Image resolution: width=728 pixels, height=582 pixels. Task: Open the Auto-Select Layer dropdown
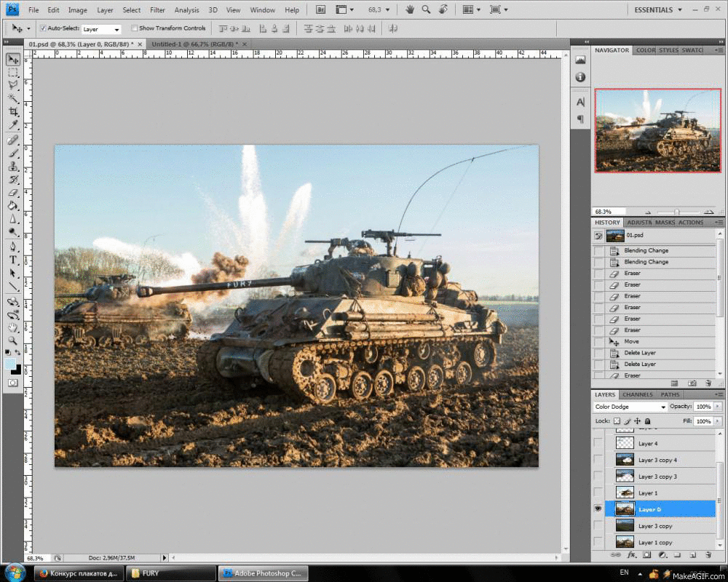click(x=101, y=29)
